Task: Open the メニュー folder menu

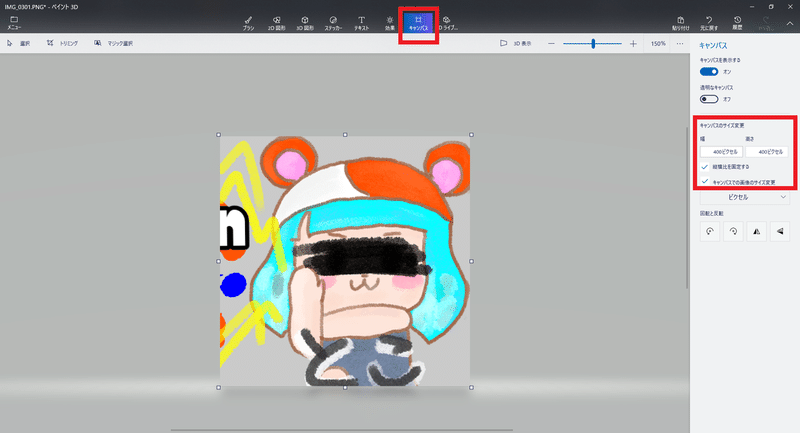Action: point(14,23)
